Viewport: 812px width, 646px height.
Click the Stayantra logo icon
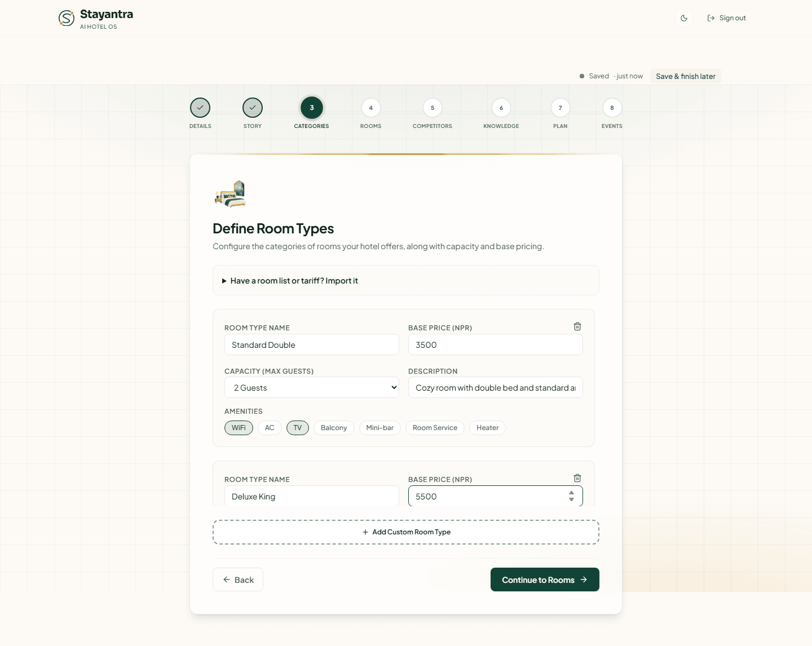coord(67,18)
